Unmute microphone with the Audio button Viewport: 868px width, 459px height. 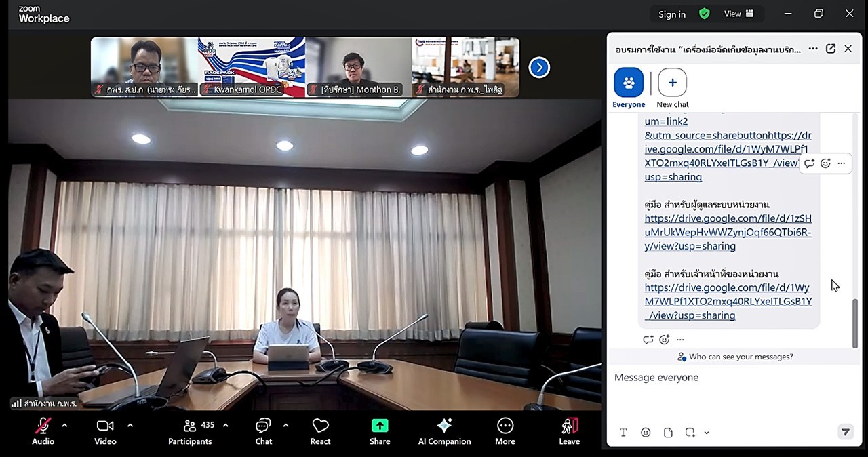click(43, 431)
